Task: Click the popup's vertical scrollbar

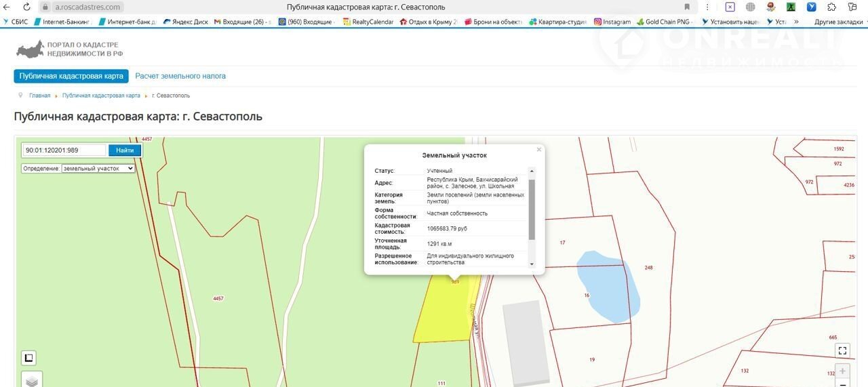Action: pyautogui.click(x=532, y=210)
